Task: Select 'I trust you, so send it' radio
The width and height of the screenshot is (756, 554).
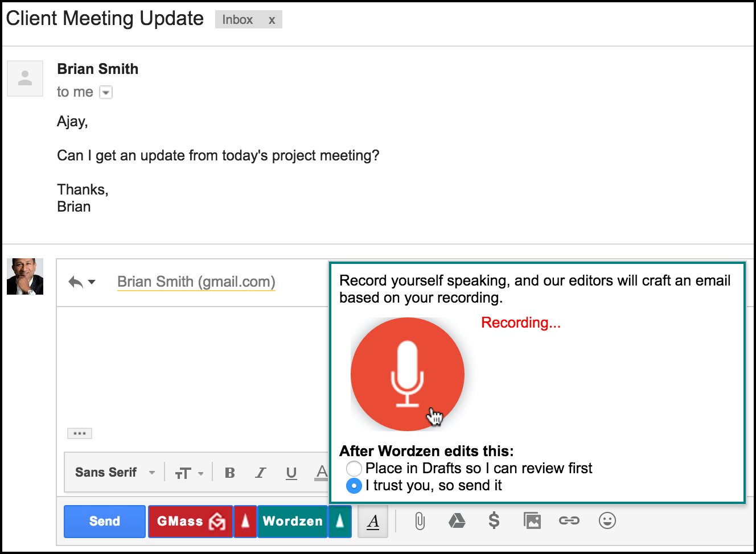Action: click(x=354, y=486)
